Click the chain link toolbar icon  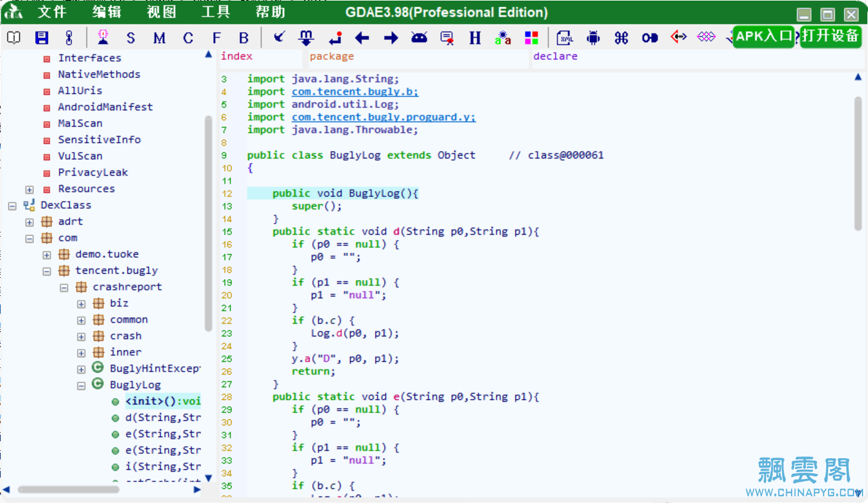tap(69, 38)
